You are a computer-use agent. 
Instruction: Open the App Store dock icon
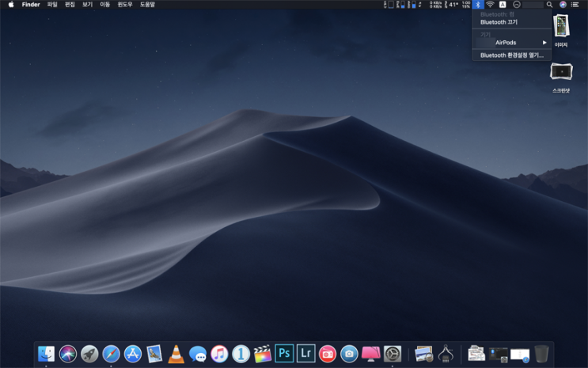point(133,354)
